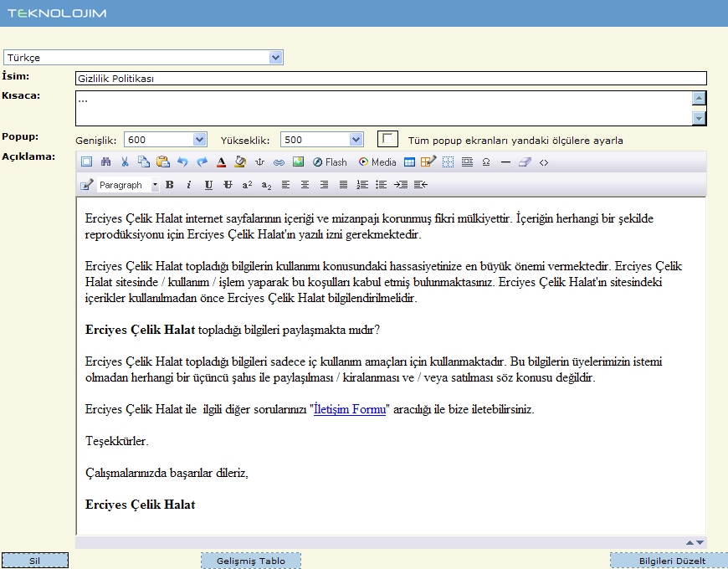This screenshot has height=569, width=728.
Task: Click the Bilgileri Düzelt button
Action: [671, 561]
